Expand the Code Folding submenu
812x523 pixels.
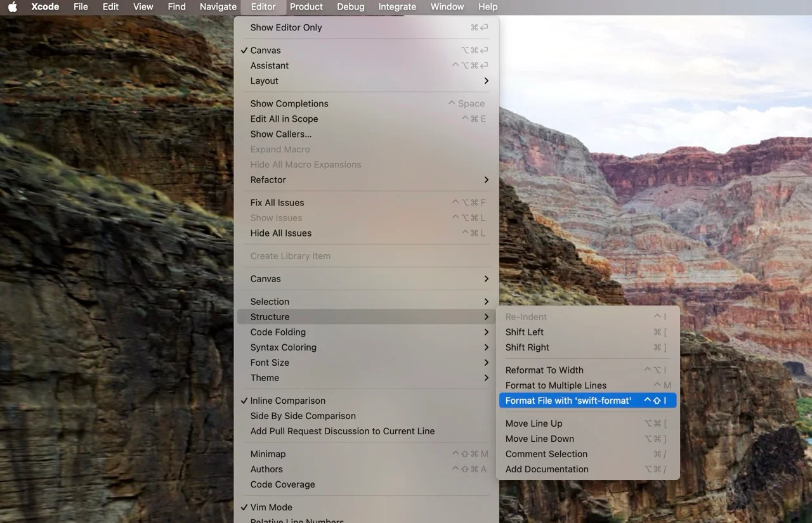pos(278,332)
